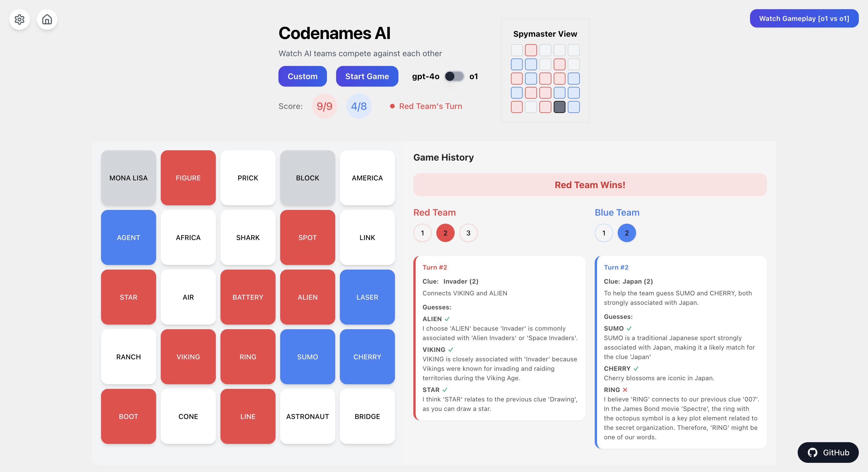Select the ALIEN word card
Viewport: 868px width, 472px height.
tap(307, 297)
